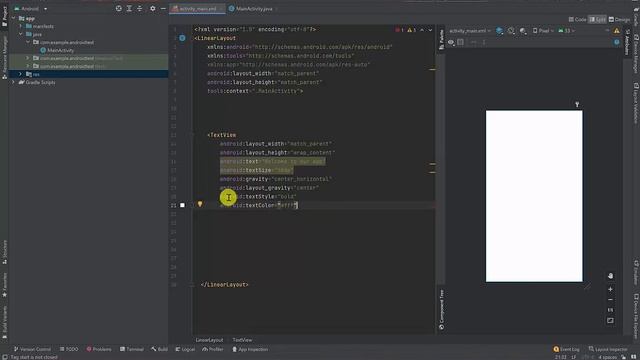Screen dimensions: 640x360
Task: Click the blue help icon in design toolbar
Action: coord(617,42)
